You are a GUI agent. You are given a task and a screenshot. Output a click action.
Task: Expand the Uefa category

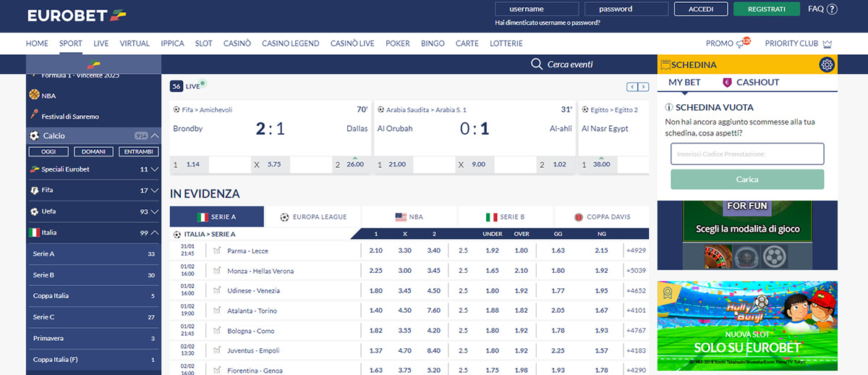click(155, 211)
